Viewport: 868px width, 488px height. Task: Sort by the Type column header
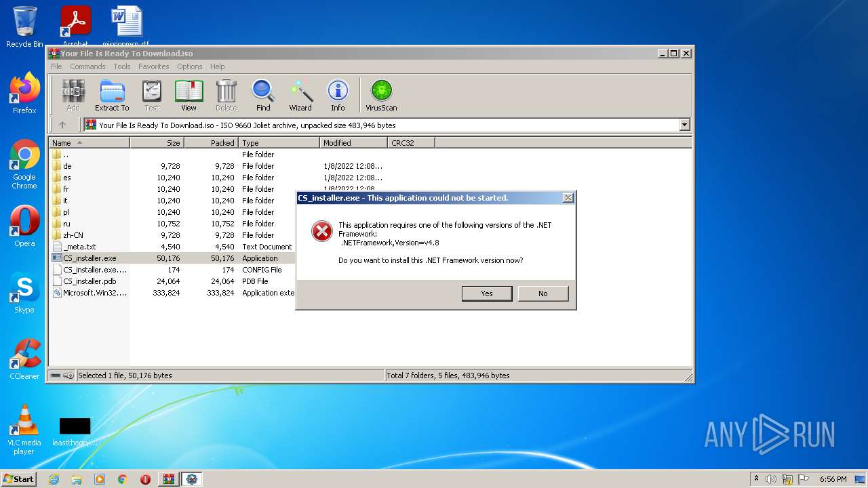coord(279,143)
